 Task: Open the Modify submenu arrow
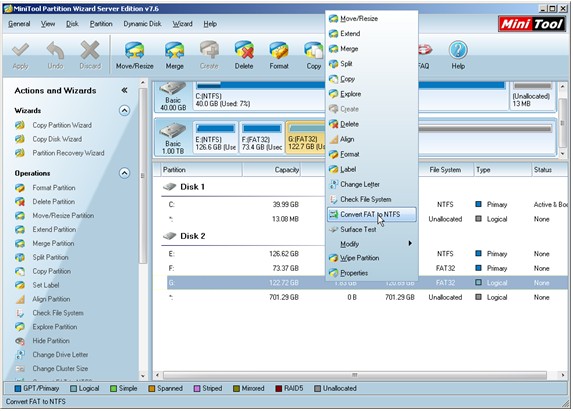click(410, 243)
